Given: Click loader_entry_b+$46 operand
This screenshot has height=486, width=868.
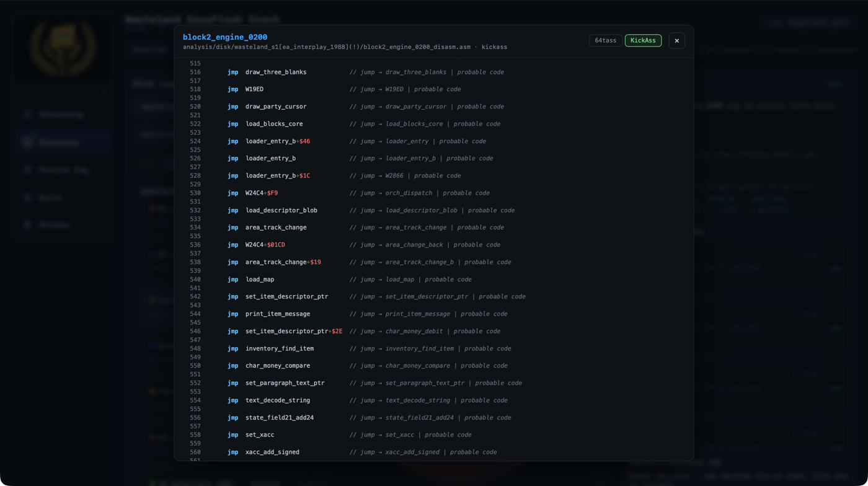Looking at the screenshot, I should [x=278, y=141].
